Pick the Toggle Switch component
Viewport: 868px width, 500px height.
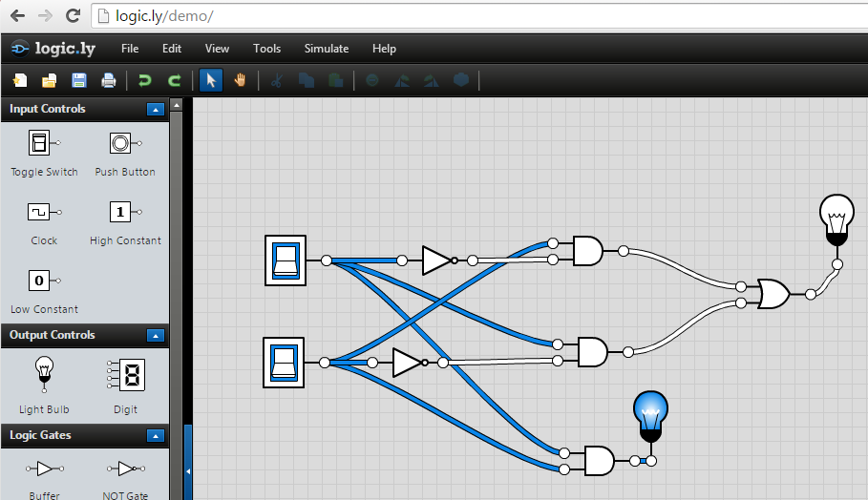pos(44,154)
